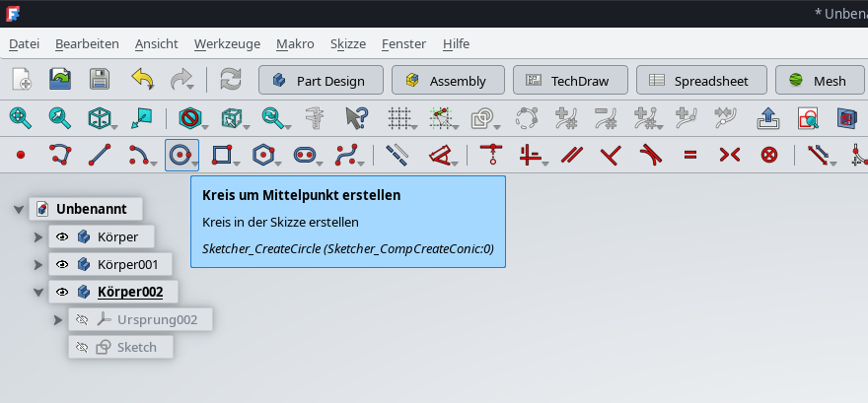Click the Undo arrow icon

142,80
